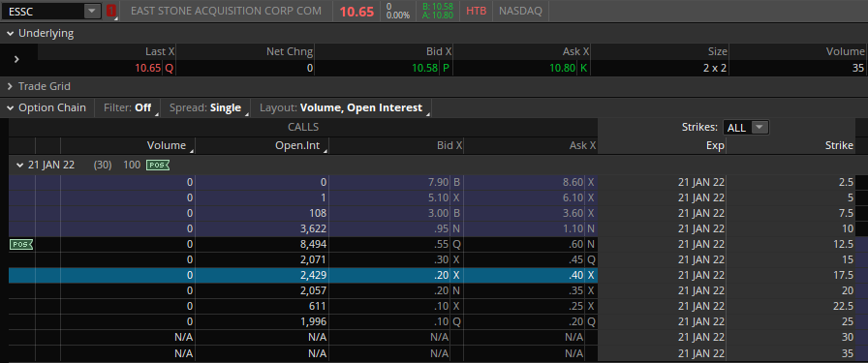
Task: Click the .55 bid on 12.5 strike
Action: (444, 244)
